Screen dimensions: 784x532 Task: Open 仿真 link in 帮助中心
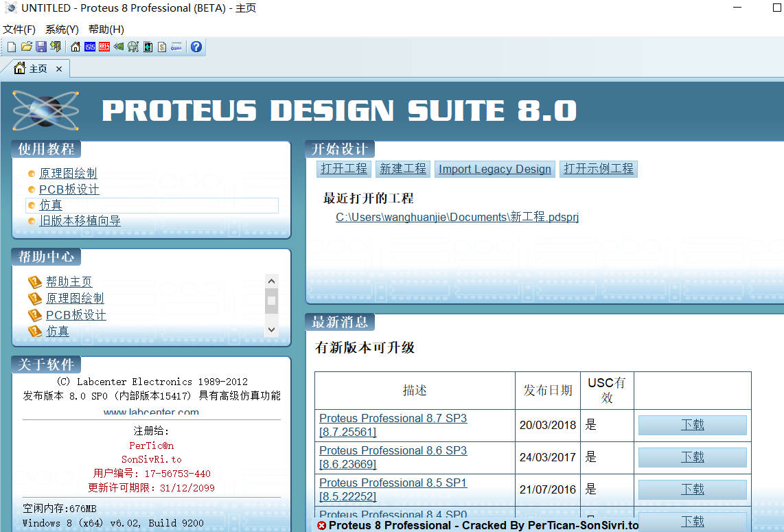click(x=58, y=331)
